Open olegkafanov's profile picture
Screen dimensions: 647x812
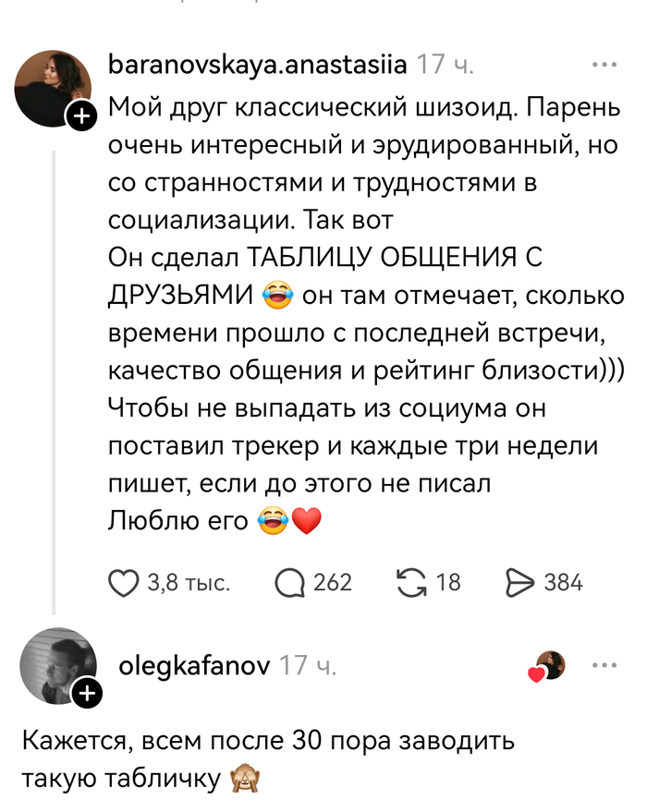click(x=57, y=665)
